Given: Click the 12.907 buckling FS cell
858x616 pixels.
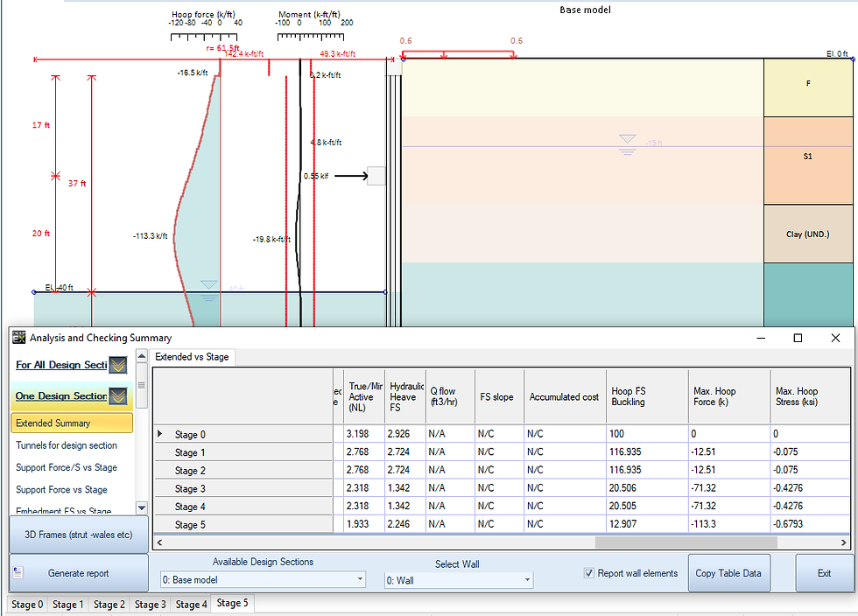Looking at the screenshot, I should [x=647, y=523].
